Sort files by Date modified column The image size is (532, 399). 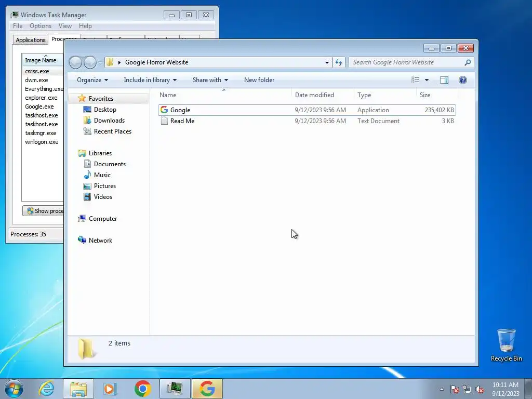[x=323, y=95]
